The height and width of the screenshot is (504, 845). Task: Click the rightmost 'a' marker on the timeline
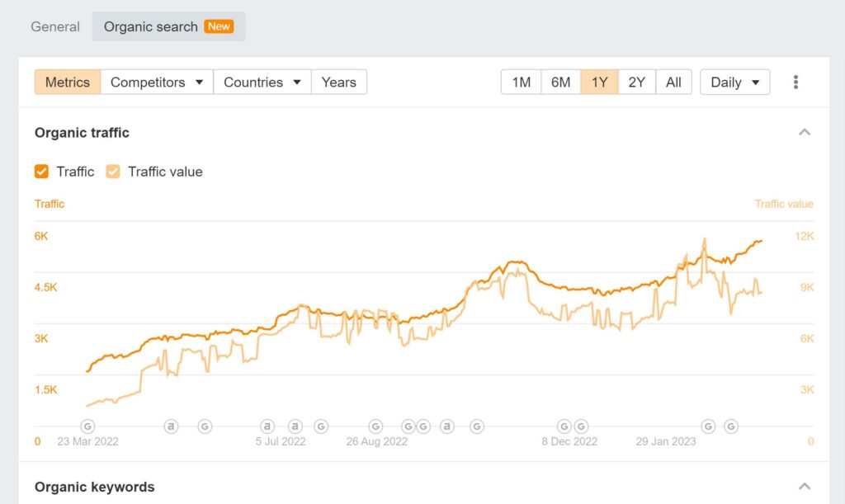[446, 426]
